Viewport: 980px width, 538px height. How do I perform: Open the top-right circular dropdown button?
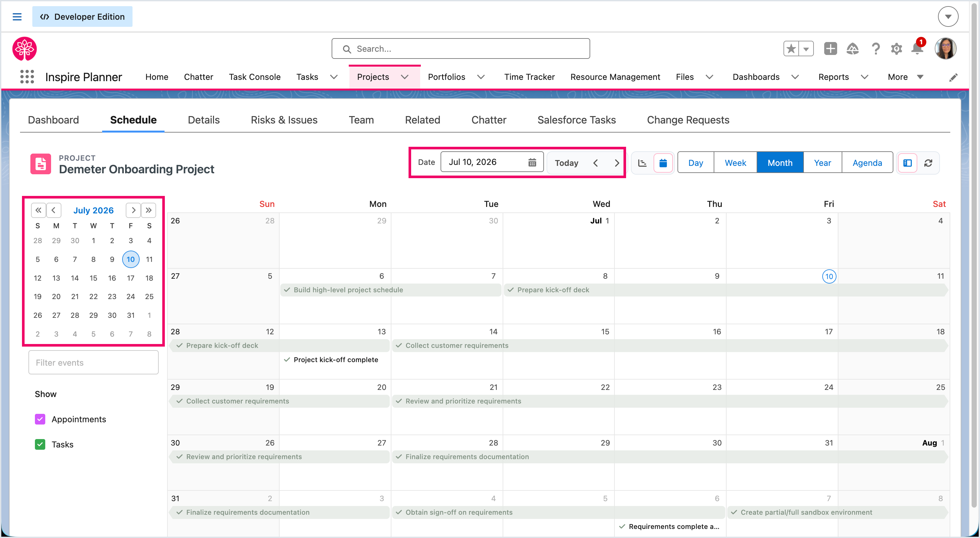coord(948,17)
